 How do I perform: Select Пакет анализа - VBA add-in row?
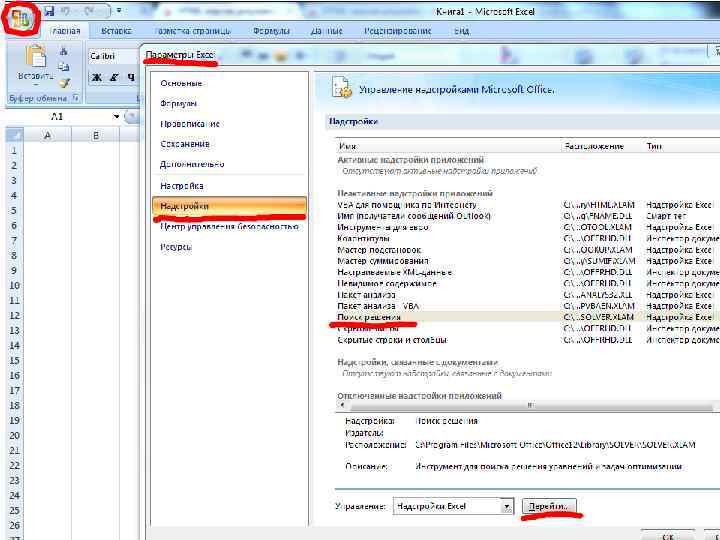click(528, 306)
